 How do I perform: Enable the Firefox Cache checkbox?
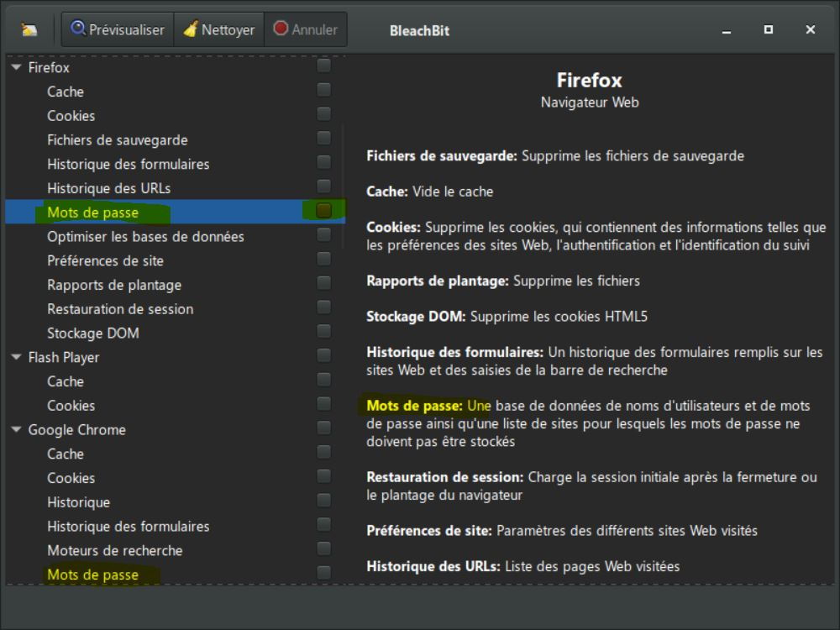[x=323, y=90]
